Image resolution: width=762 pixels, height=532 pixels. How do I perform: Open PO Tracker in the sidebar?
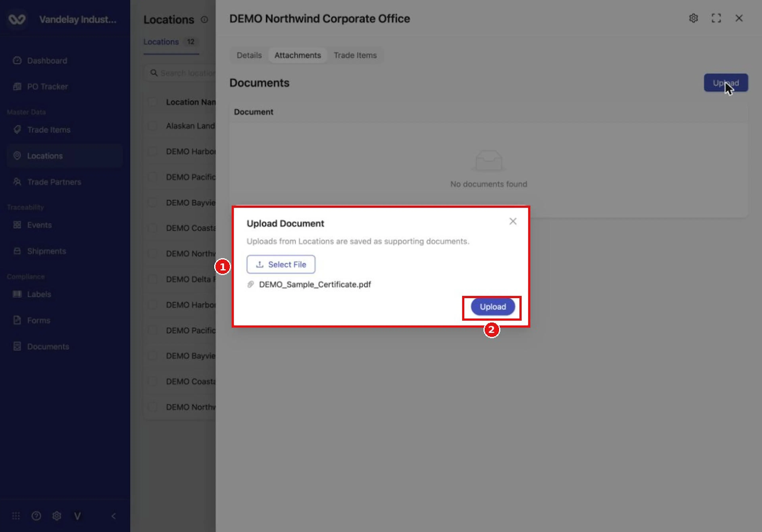(65, 86)
